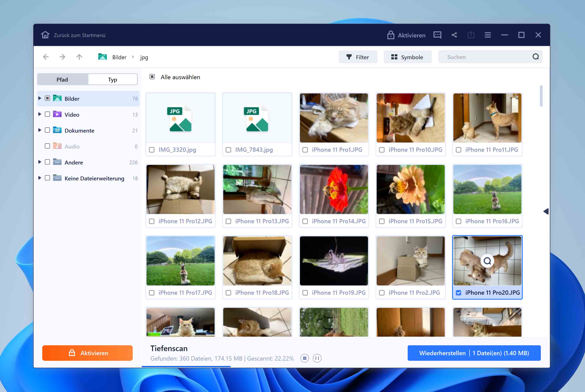Viewport: 585px width, 392px height.
Task: Expand the preview panel arrow on right edge
Action: coord(546,212)
